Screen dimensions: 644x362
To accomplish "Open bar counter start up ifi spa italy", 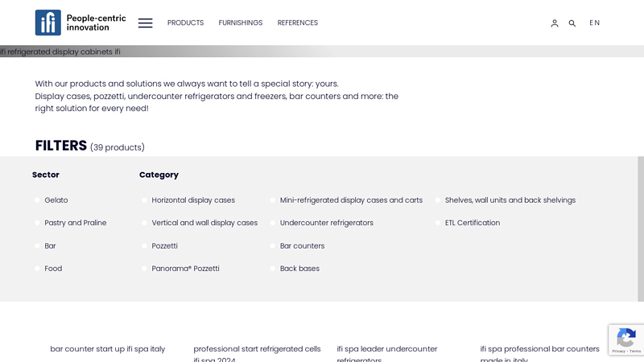I will coord(108,349).
